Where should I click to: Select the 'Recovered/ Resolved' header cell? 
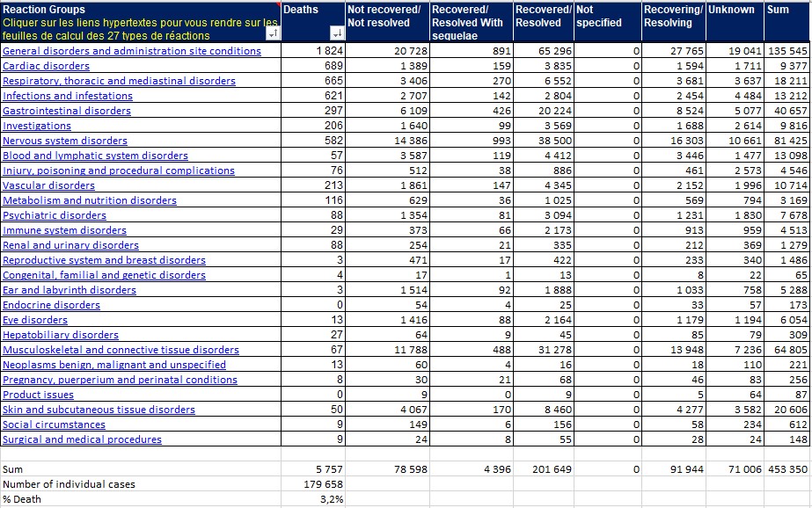tap(544, 22)
